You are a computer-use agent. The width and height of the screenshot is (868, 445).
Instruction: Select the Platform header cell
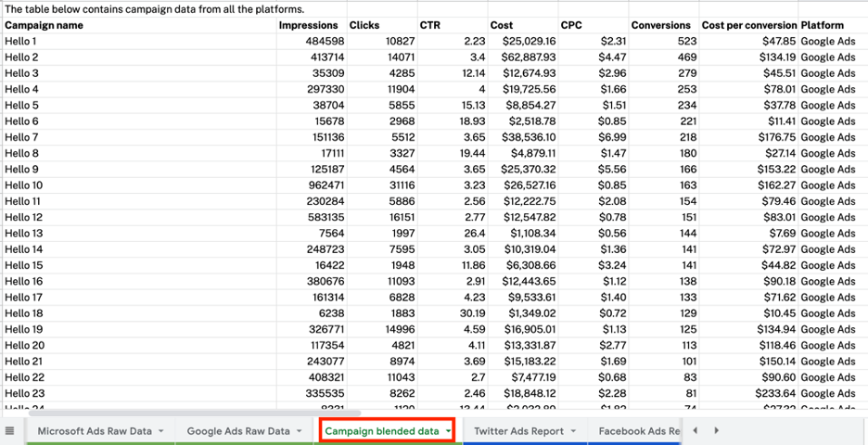coord(822,25)
